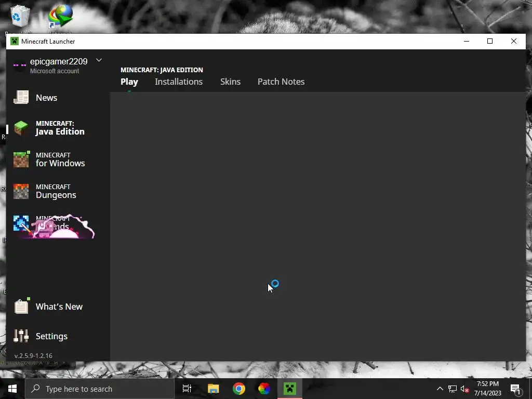Click the muted volume tray icon
Screen dimensions: 532x399
click(464, 389)
